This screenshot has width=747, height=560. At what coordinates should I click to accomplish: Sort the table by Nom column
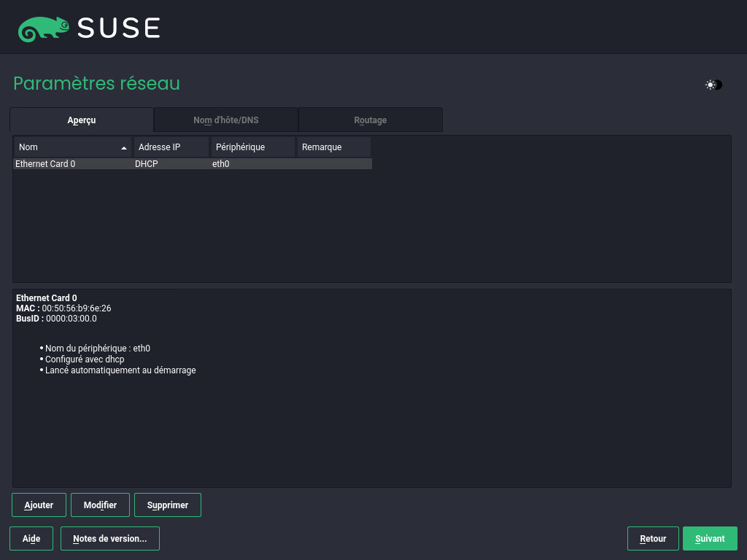tap(66, 147)
